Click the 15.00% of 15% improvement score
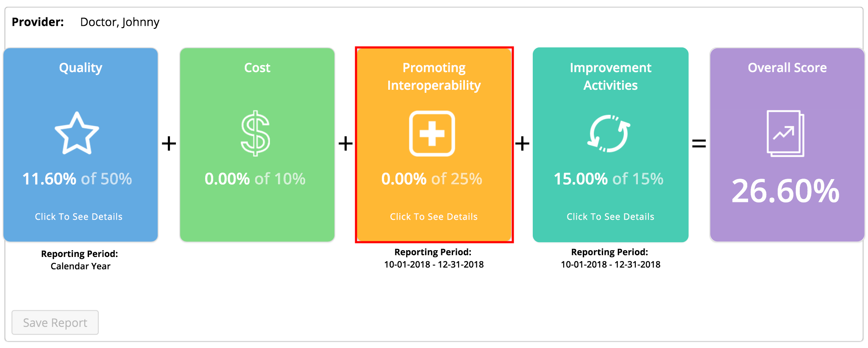This screenshot has width=868, height=348. (609, 179)
